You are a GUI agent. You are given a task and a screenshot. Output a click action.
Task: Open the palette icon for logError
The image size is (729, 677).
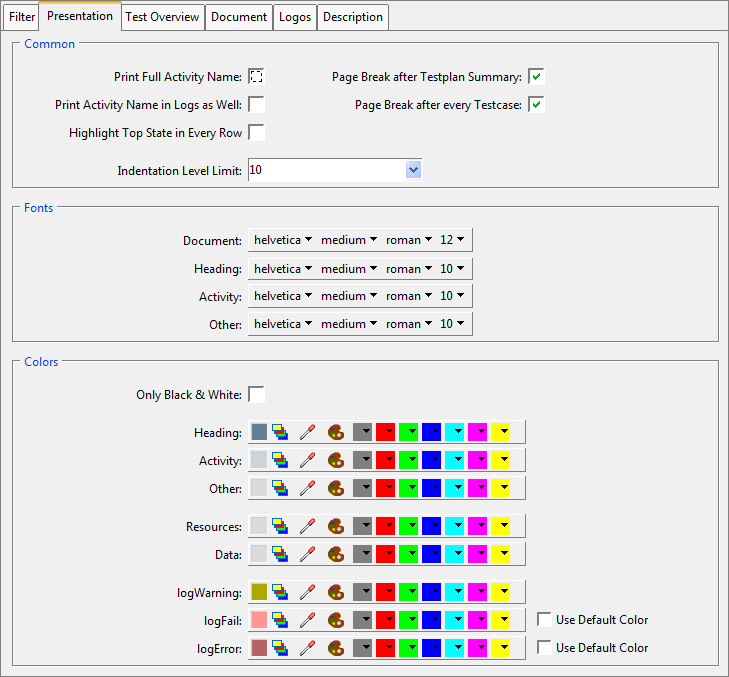pos(336,648)
